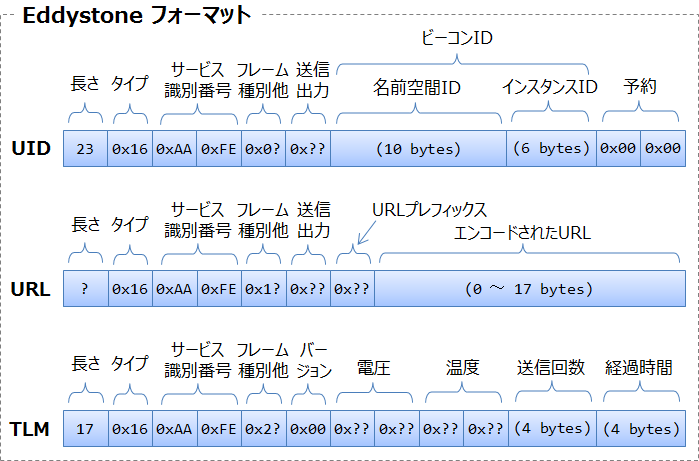The width and height of the screenshot is (699, 461).
Task: Select the "URL" row label
Action: click(30, 289)
